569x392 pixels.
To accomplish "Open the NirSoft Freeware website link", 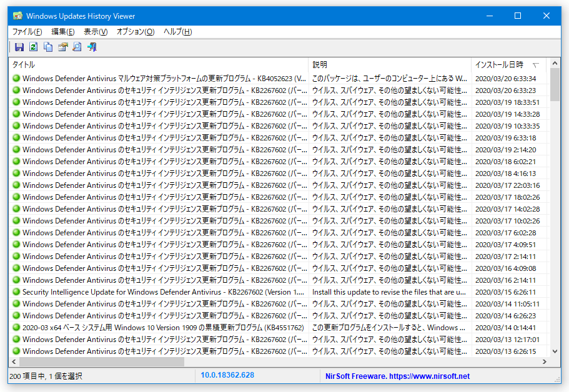I will point(397,376).
